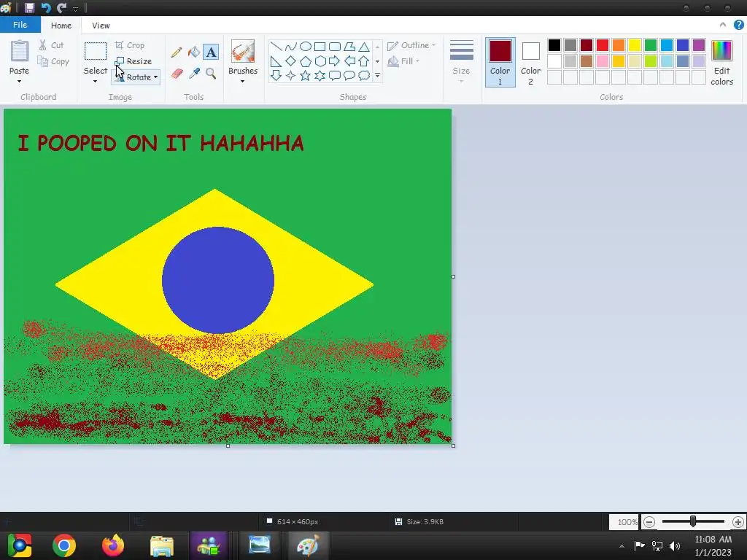Open the Brushes tool

(243, 52)
